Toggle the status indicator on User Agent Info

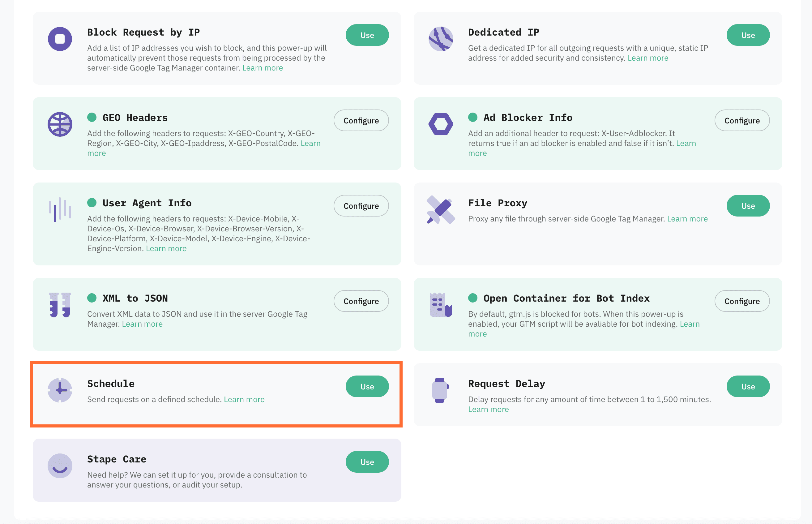(92, 202)
